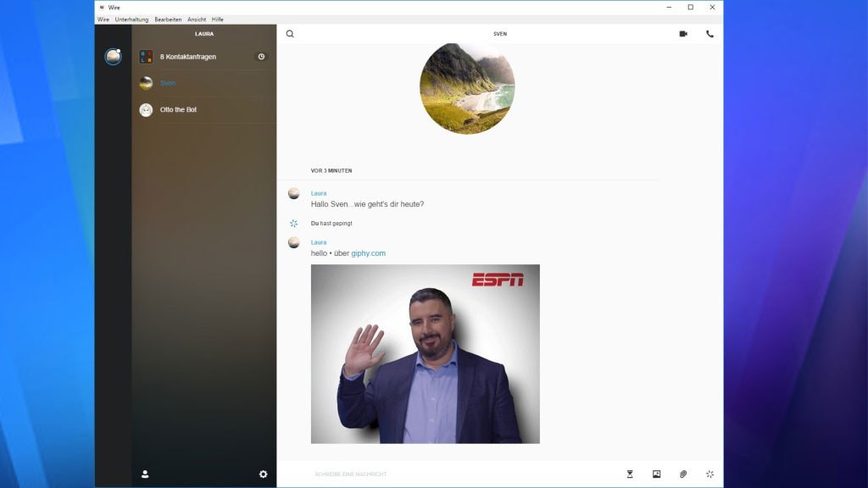Screen dimensions: 868x488
Task: Open the Hilfe menu
Action: coord(218,19)
